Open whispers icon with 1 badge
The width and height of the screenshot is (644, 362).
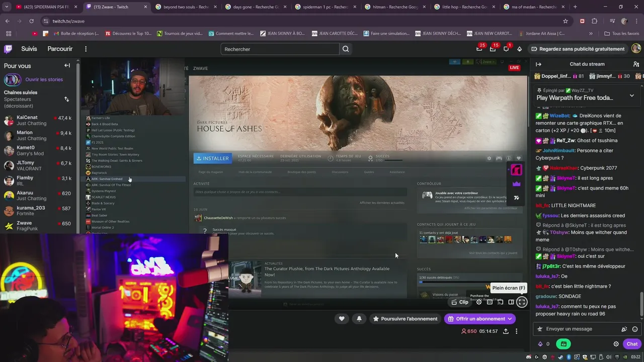(x=506, y=49)
